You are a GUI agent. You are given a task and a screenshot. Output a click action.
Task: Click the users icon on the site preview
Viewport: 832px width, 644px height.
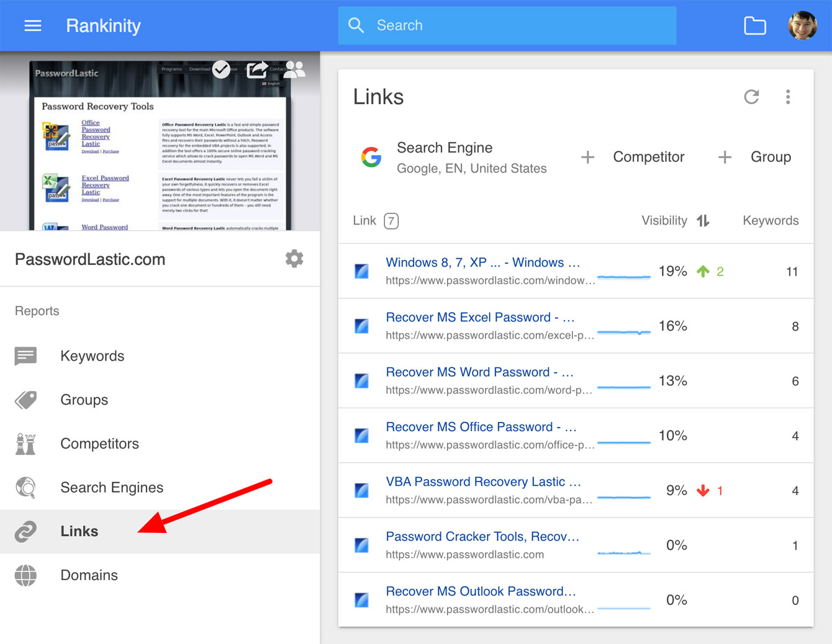295,69
